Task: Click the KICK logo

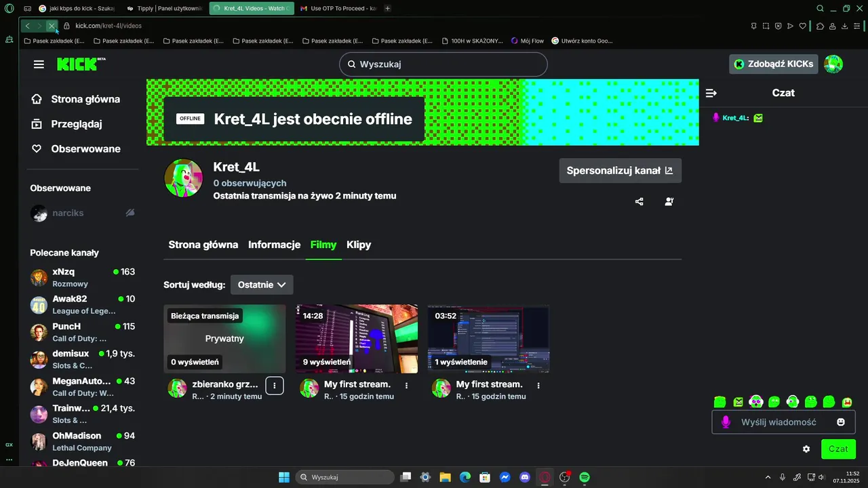Action: (81, 64)
